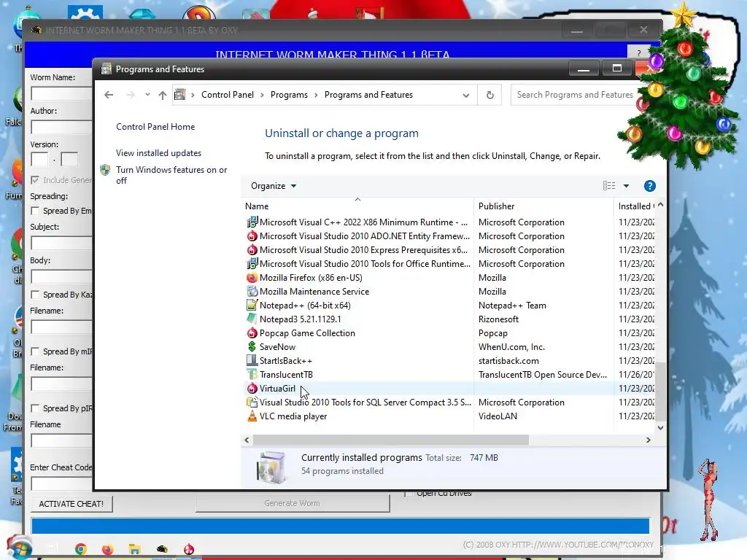Go to Control Panel breadcrumb
This screenshot has width=747, height=560.
click(228, 95)
